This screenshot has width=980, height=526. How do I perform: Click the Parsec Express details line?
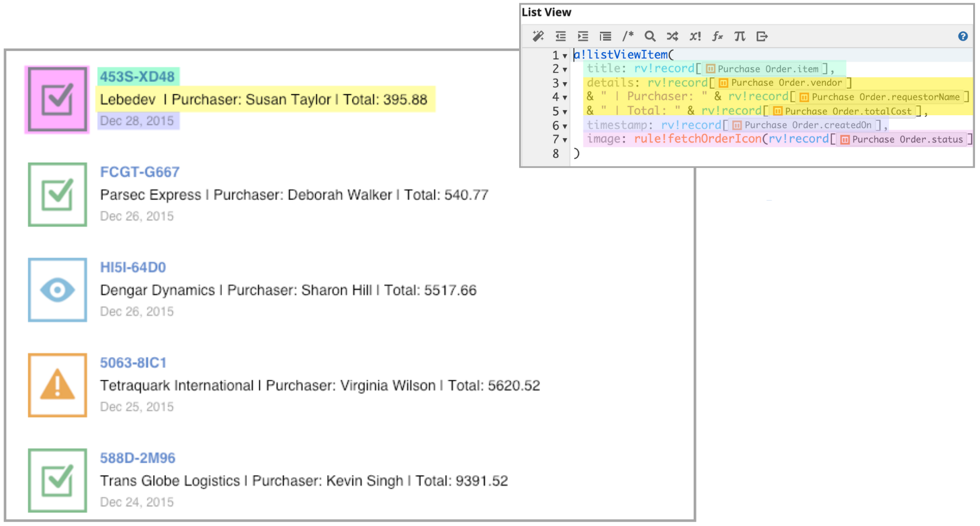[294, 195]
